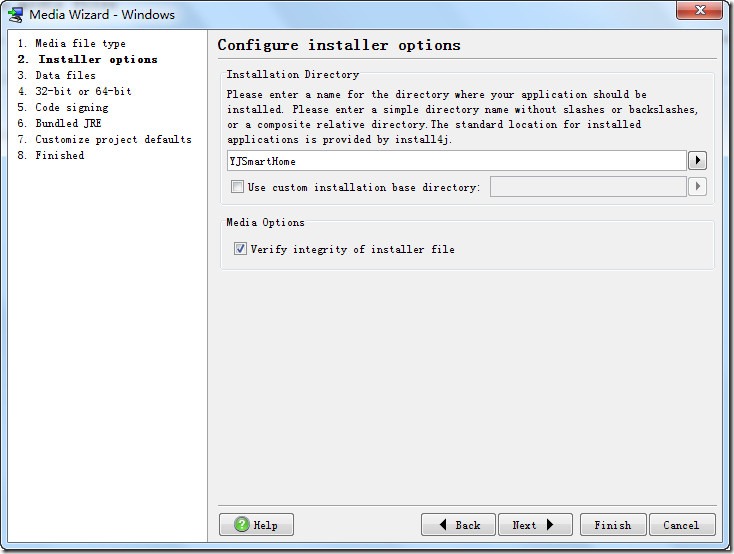This screenshot has width=734, height=554.
Task: Click the Finish button
Action: coord(612,525)
